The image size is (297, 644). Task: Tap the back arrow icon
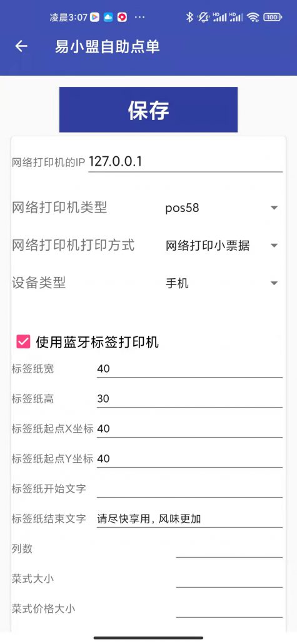21,46
